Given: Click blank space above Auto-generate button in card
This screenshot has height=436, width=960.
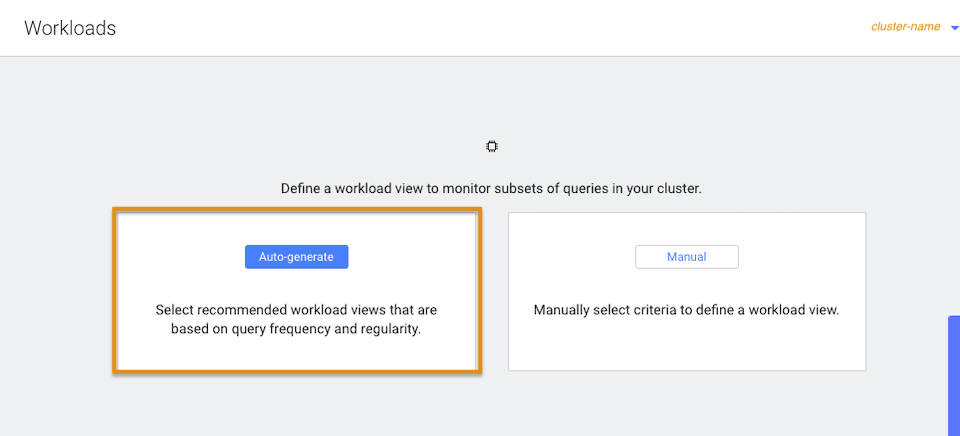Looking at the screenshot, I should point(296,228).
